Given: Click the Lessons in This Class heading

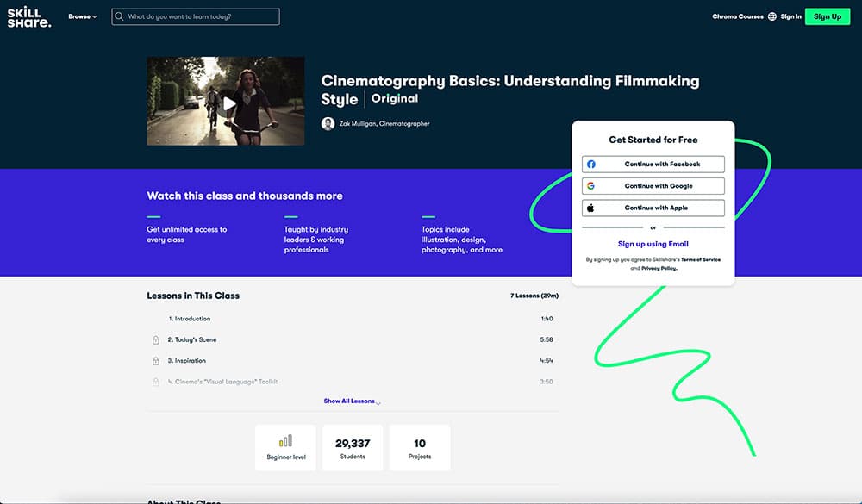Looking at the screenshot, I should click(193, 296).
